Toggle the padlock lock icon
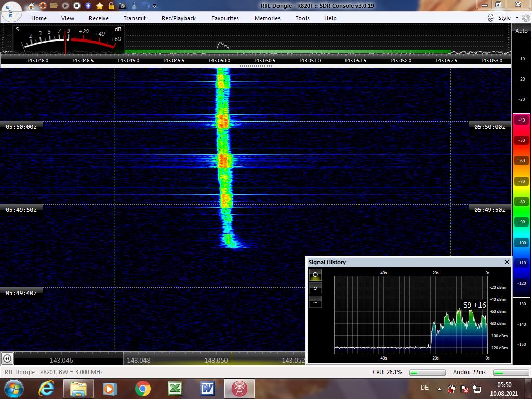Screen dimensions: 532x399 111,6
